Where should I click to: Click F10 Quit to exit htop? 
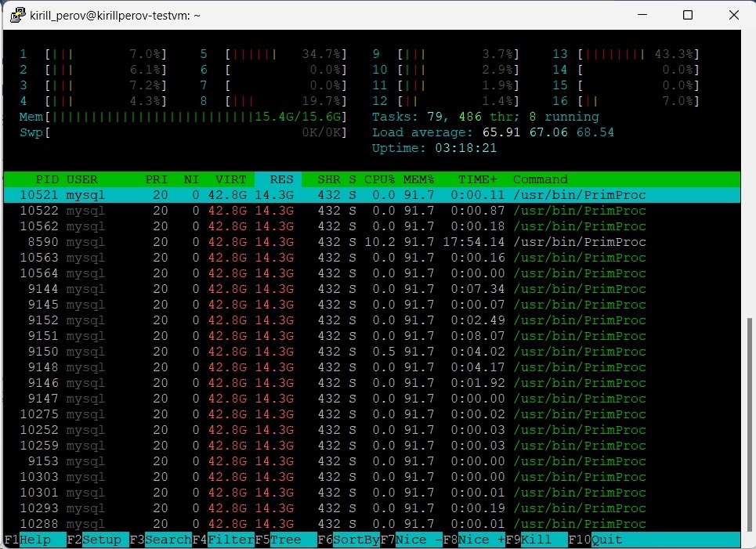599,540
